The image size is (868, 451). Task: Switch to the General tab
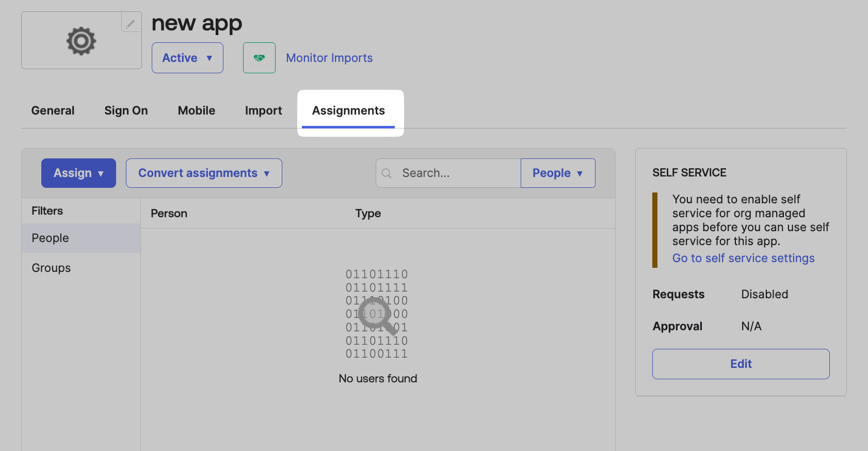[53, 111]
